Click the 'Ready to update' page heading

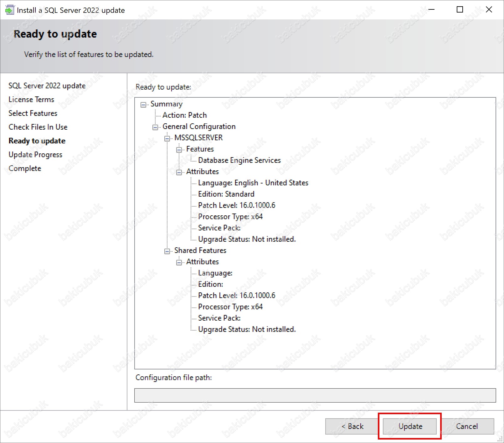click(x=55, y=34)
